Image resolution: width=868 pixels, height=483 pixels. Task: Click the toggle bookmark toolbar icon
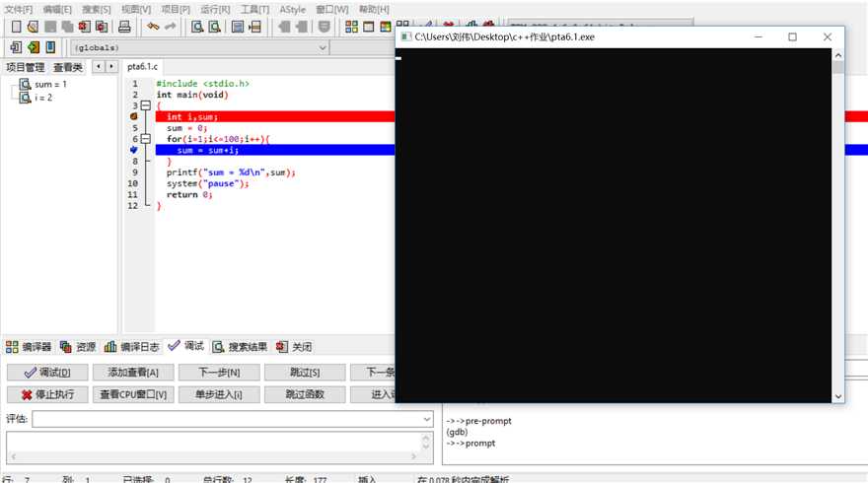tap(325, 27)
